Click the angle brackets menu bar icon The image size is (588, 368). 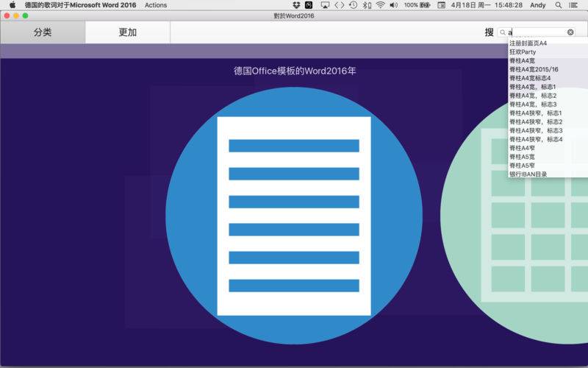tap(339, 5)
